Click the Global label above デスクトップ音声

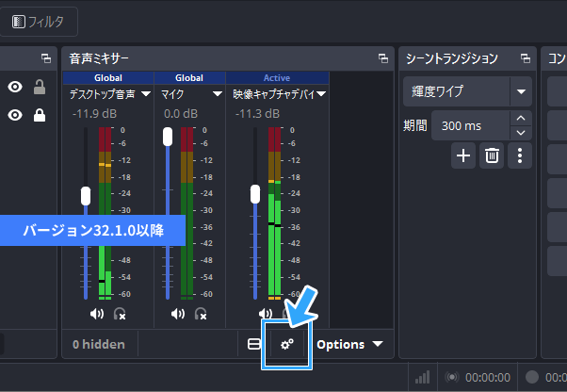click(108, 78)
